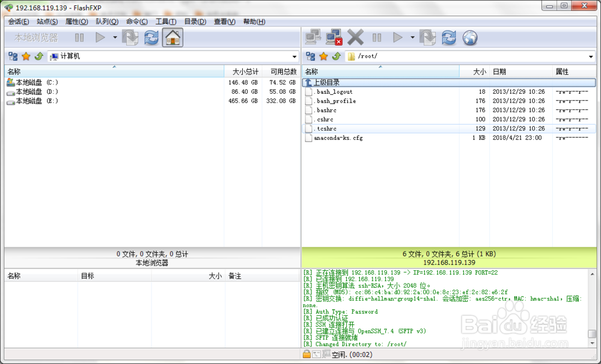
Task: Open the 命令(C) menu
Action: tap(137, 22)
